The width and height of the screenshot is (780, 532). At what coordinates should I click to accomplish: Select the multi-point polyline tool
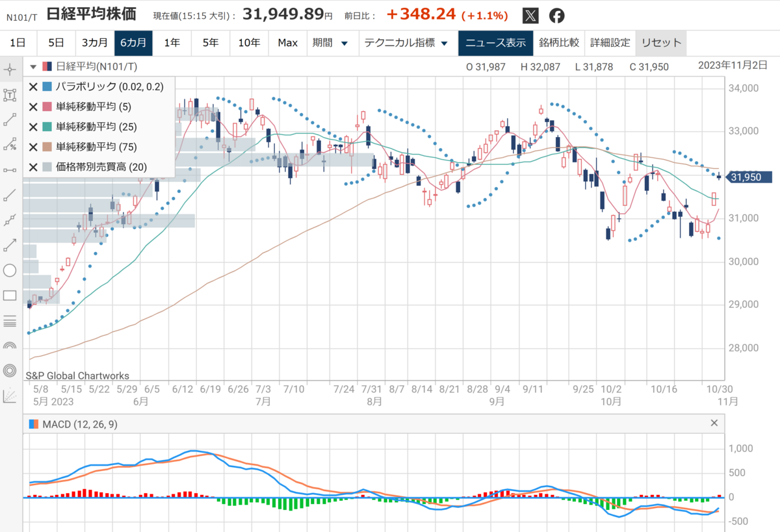pyautogui.click(x=10, y=220)
